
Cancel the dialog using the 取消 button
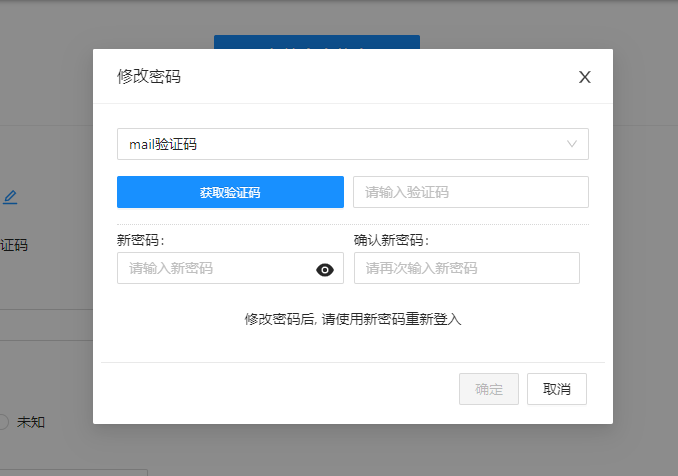556,389
